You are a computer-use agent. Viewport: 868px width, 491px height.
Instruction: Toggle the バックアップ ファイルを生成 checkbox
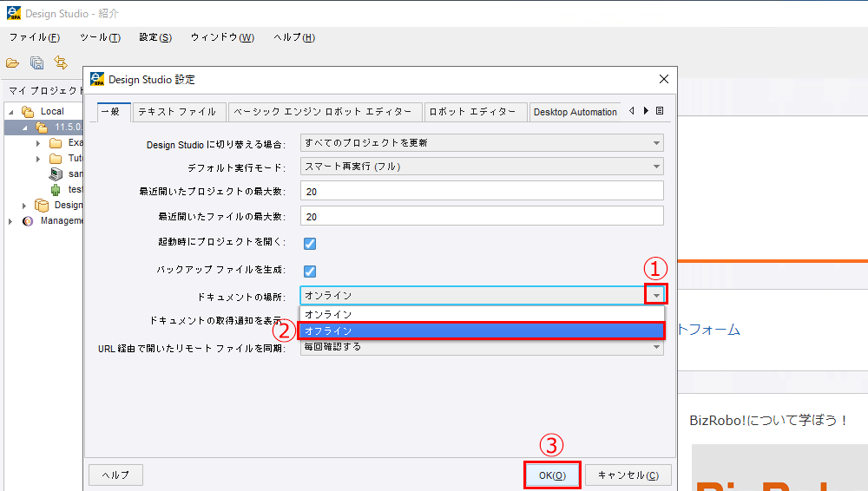(x=310, y=271)
